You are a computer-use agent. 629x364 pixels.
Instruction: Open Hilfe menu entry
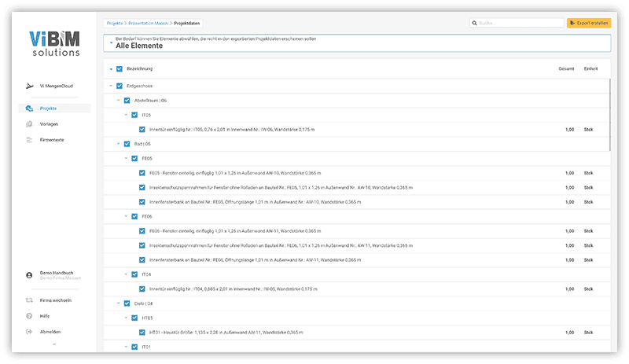(45, 316)
